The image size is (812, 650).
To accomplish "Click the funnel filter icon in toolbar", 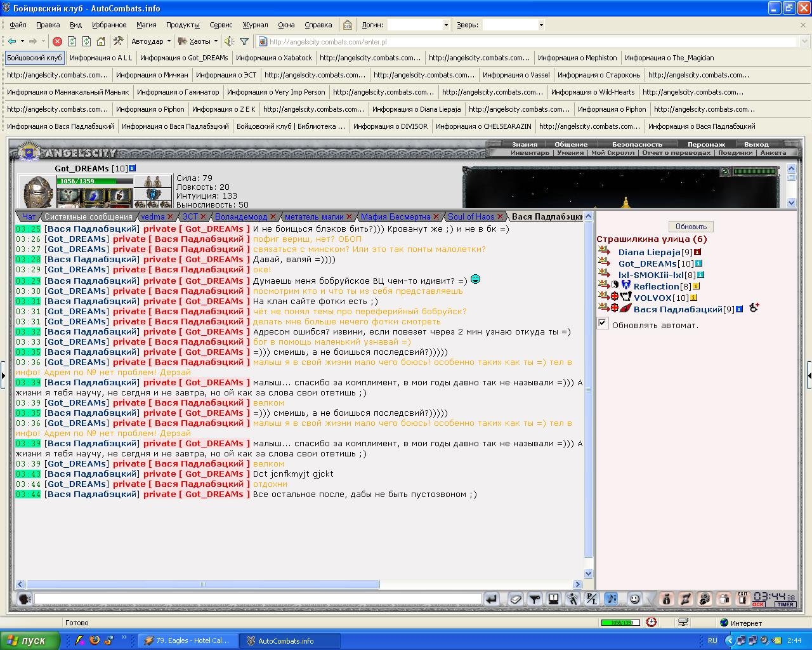I will (244, 41).
